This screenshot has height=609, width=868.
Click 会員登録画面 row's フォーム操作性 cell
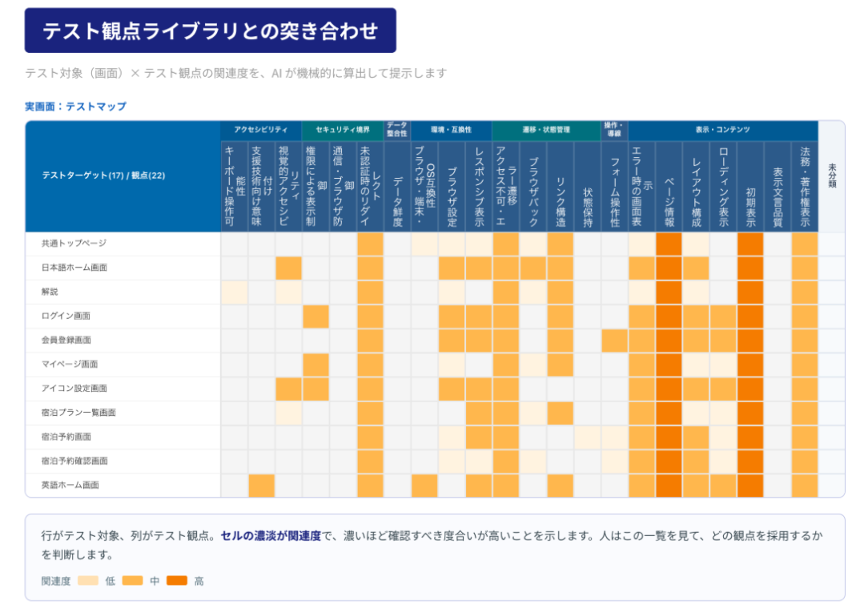coord(614,341)
